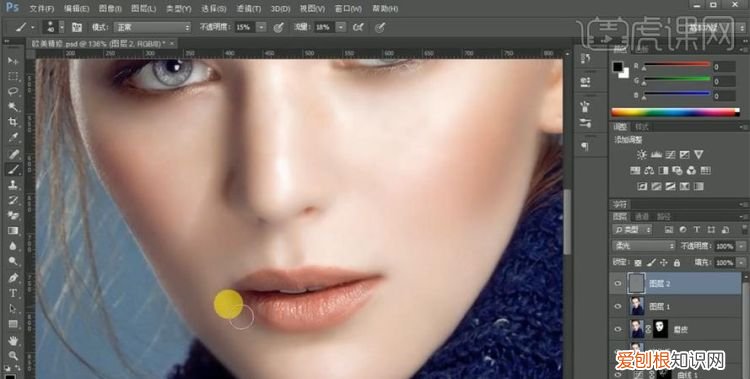
Task: Add an Invert adjustment
Action: (x=642, y=186)
